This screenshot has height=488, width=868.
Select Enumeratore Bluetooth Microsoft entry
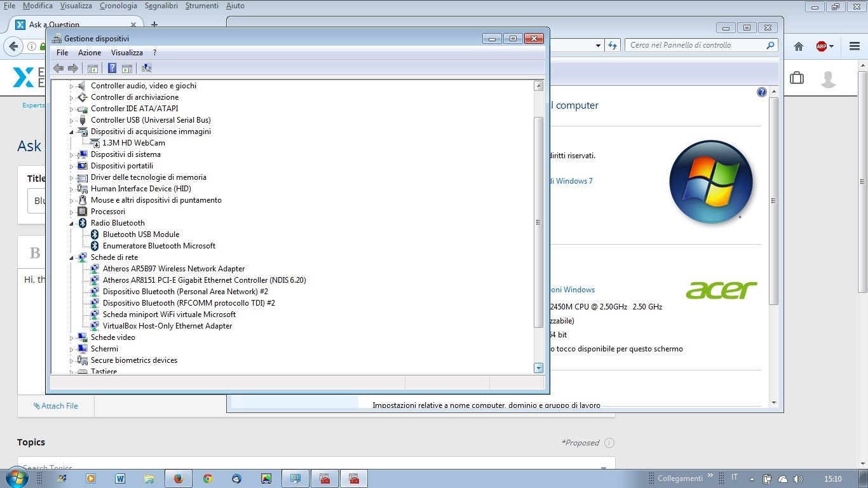coord(159,246)
